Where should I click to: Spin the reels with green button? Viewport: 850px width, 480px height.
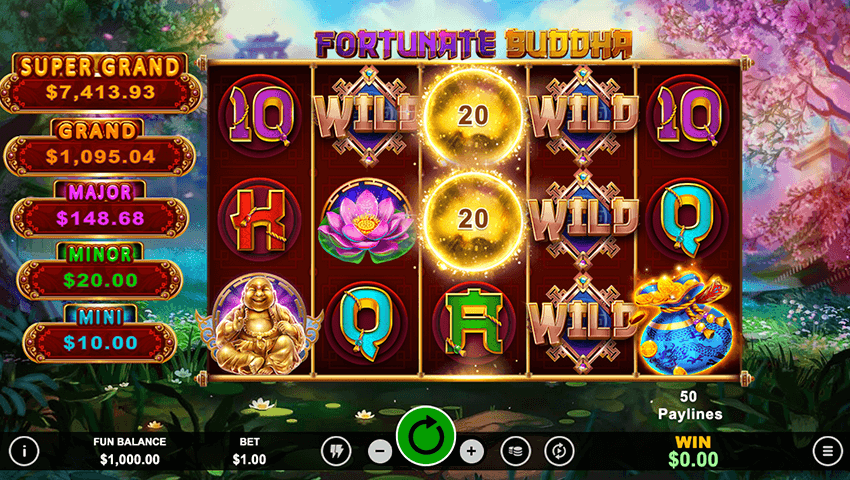pyautogui.click(x=426, y=436)
